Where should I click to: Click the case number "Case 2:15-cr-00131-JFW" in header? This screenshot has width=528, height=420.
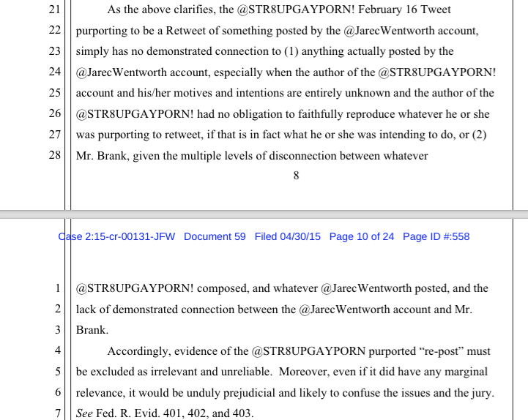pyautogui.click(x=116, y=236)
